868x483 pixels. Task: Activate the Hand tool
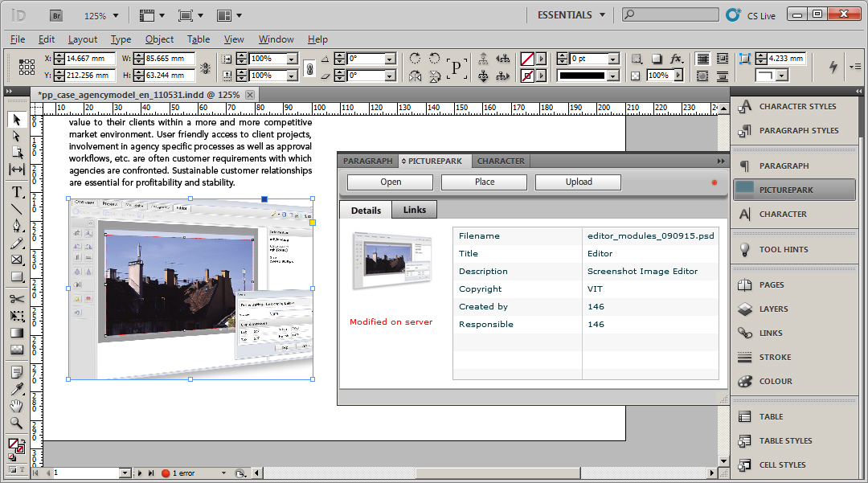tap(17, 406)
